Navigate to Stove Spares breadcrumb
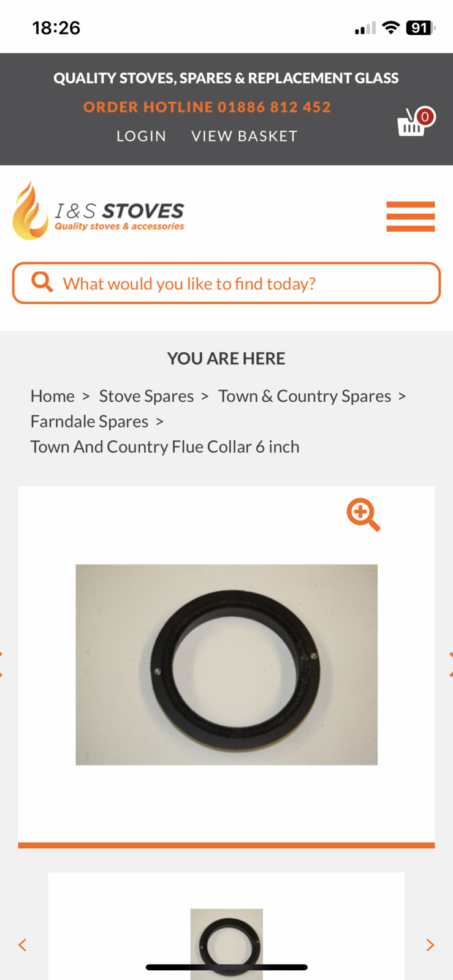Viewport: 453px width, 980px height. pos(147,396)
